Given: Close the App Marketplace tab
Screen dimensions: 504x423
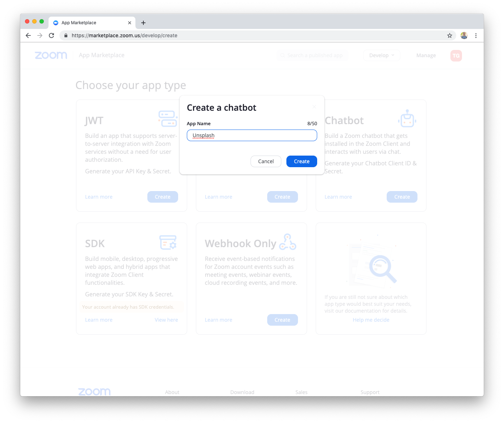Looking at the screenshot, I should 130,23.
